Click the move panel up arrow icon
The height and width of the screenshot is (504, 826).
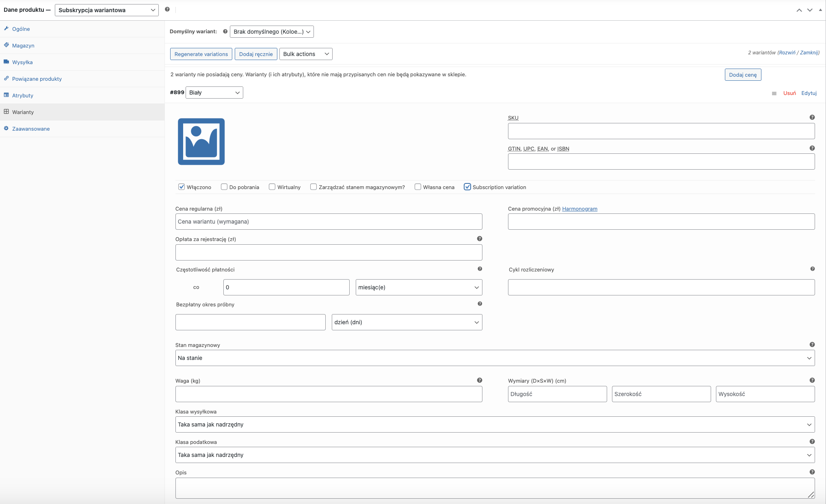coord(799,10)
